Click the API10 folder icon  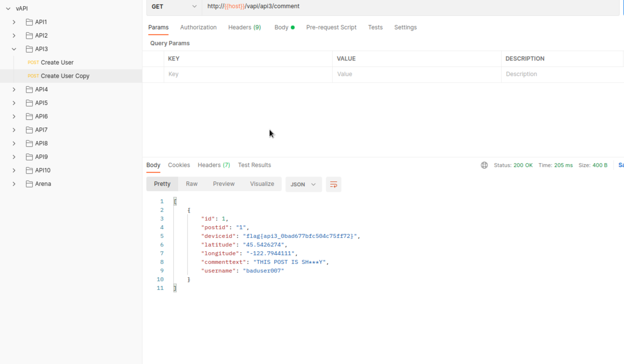29,170
